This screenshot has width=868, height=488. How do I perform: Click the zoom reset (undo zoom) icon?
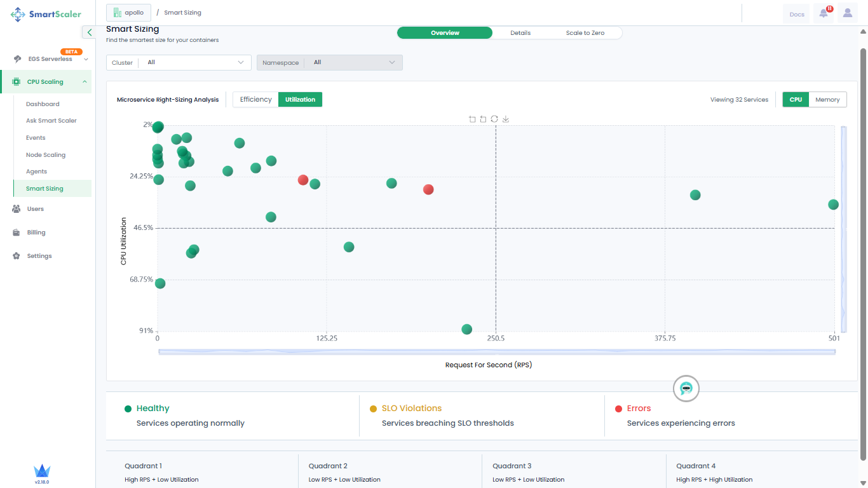click(483, 119)
